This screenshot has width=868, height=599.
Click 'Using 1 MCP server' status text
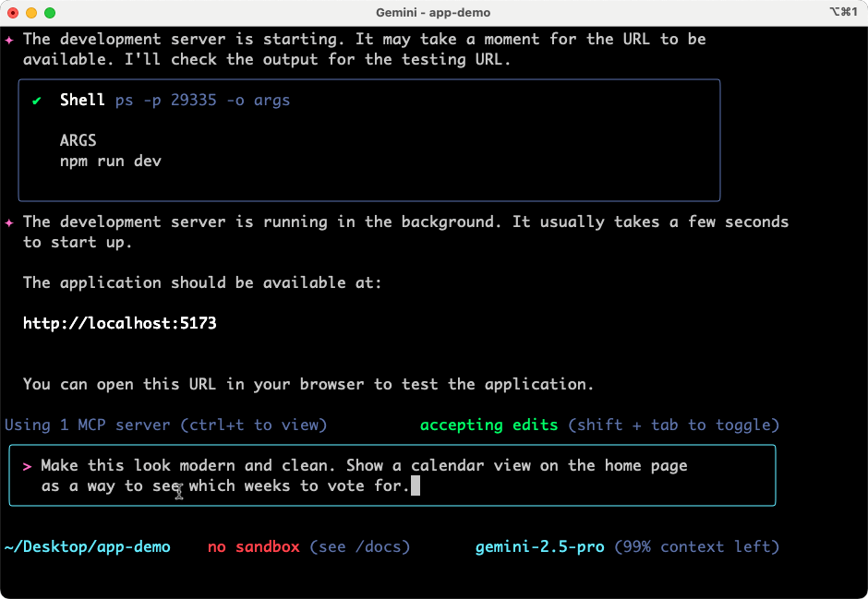point(88,425)
